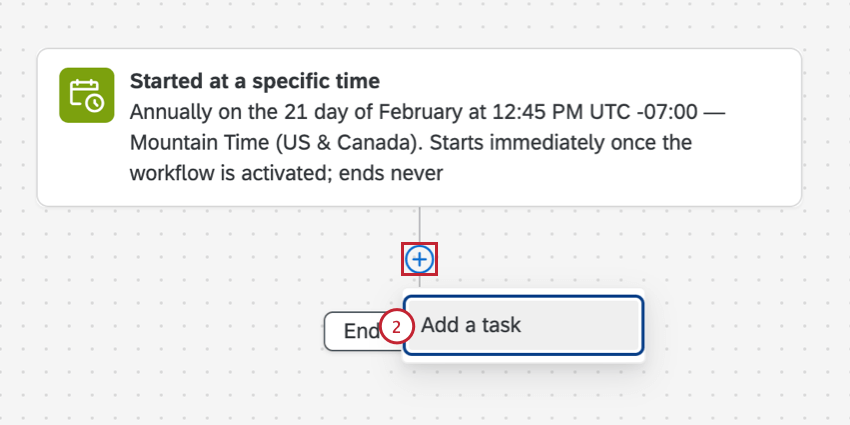Choose "Add a task" from the popup menu
This screenshot has height=425, width=850.
click(523, 325)
